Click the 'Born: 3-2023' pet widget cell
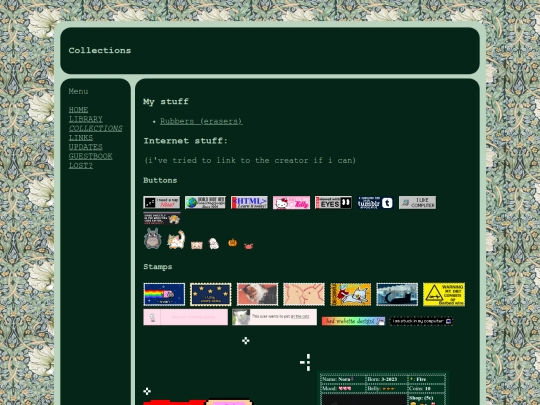The height and width of the screenshot is (405, 540). [386, 379]
